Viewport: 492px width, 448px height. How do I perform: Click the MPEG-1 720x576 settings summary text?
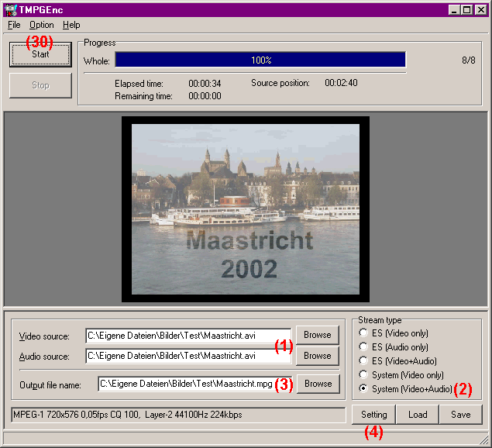pyautogui.click(x=127, y=415)
